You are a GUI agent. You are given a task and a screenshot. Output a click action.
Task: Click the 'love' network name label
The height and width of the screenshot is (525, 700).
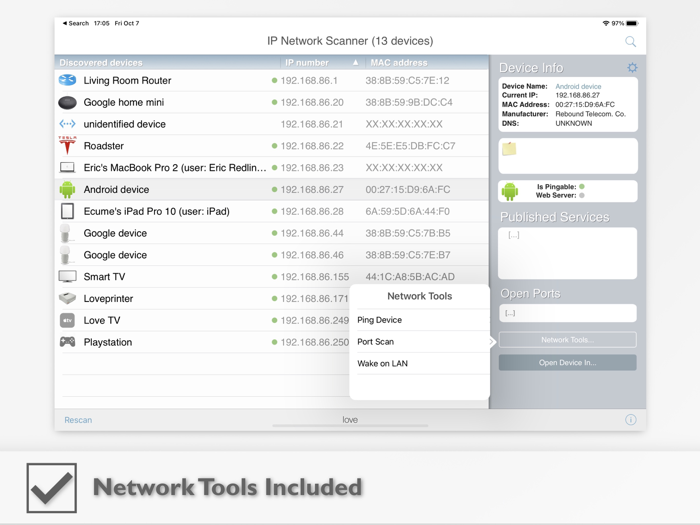pyautogui.click(x=350, y=420)
